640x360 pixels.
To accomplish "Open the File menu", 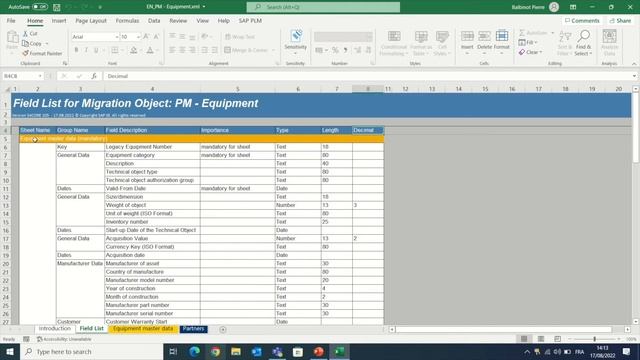I will tap(11, 20).
